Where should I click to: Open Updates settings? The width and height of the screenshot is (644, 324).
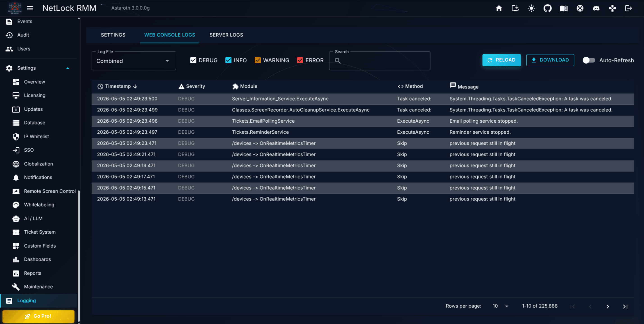[x=39, y=109]
